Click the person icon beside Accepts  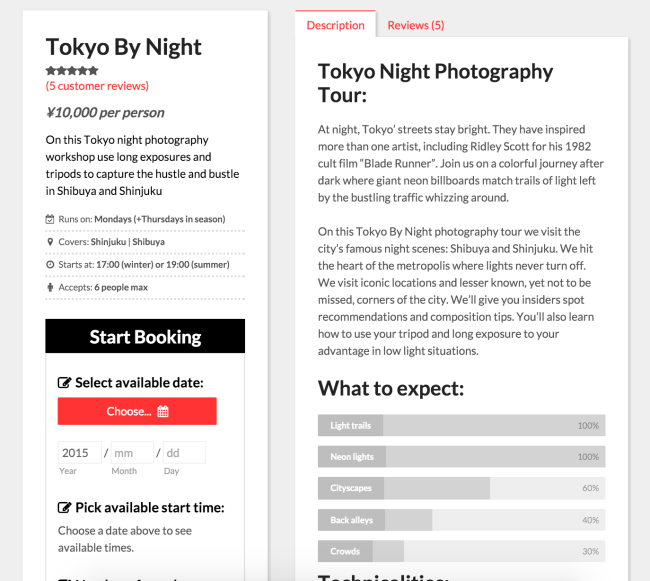(x=50, y=287)
